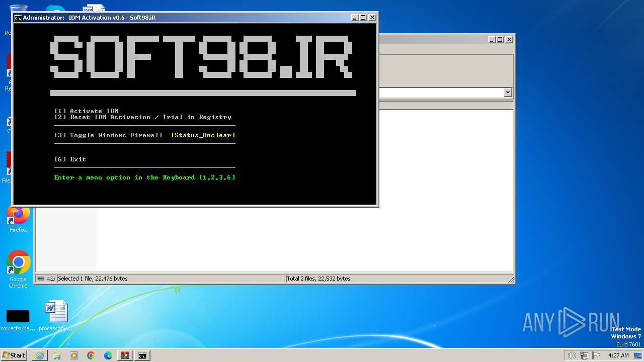Click the Show desktop button
644x362 pixels.
[638, 355]
